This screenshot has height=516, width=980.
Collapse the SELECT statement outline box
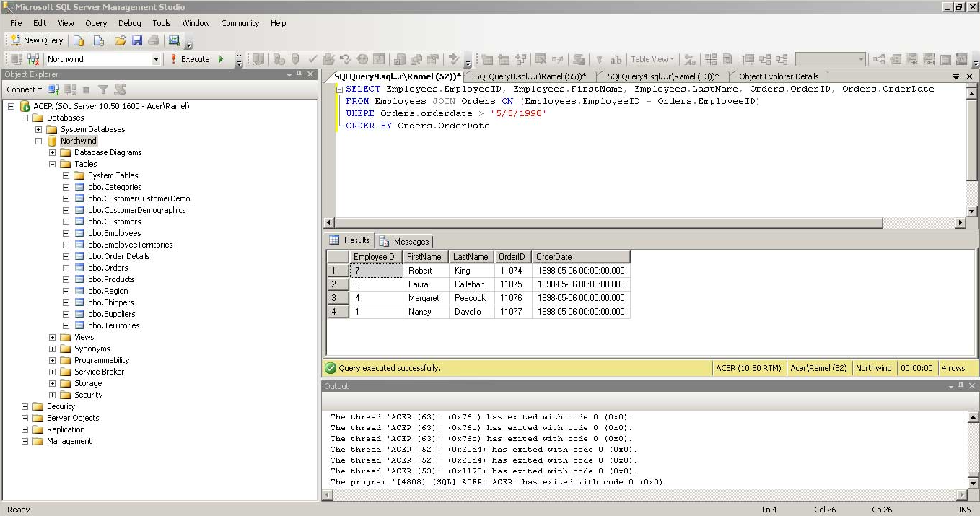340,89
